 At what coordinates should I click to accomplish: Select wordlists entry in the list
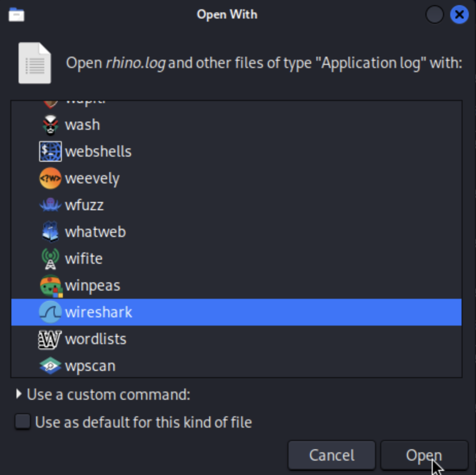click(x=95, y=339)
